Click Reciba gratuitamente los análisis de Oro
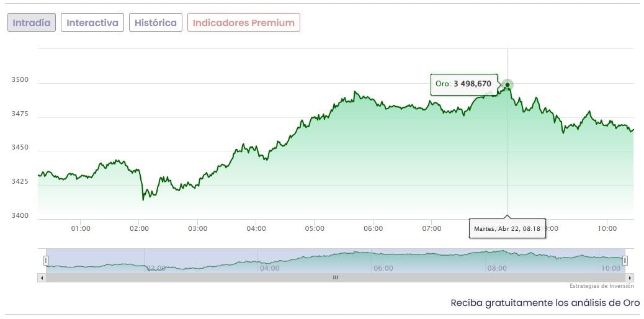 pos(545,303)
